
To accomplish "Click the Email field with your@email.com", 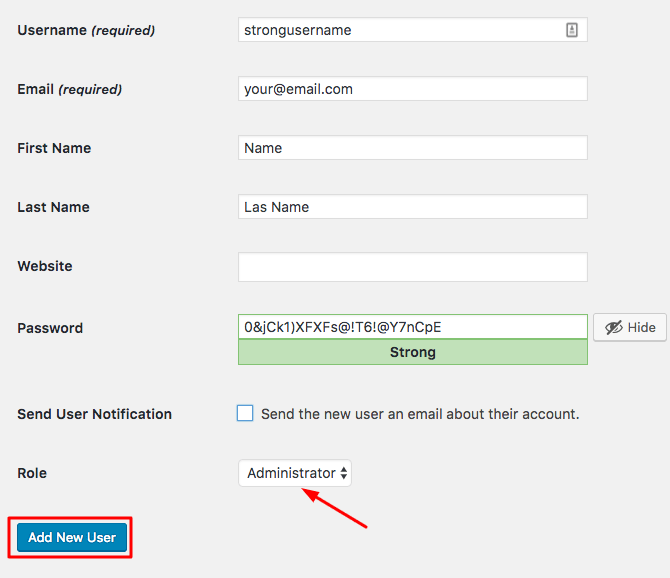I will tap(412, 89).
